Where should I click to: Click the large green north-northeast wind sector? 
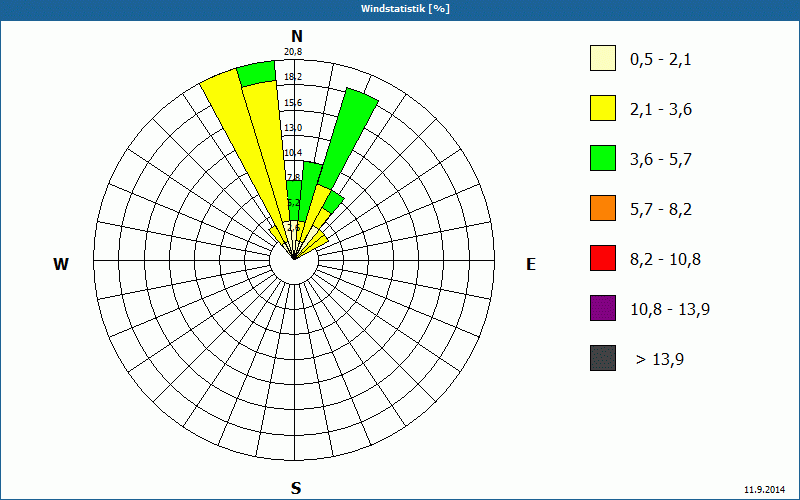(349, 138)
